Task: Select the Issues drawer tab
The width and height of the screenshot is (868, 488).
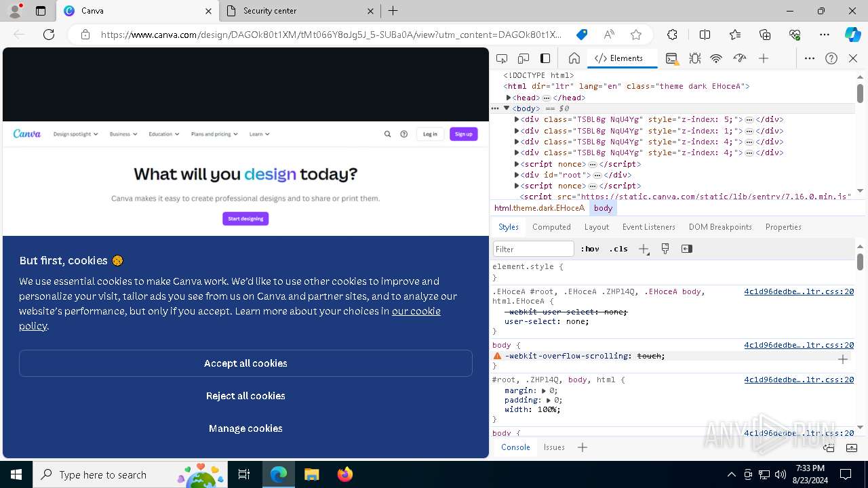Action: pos(554,447)
